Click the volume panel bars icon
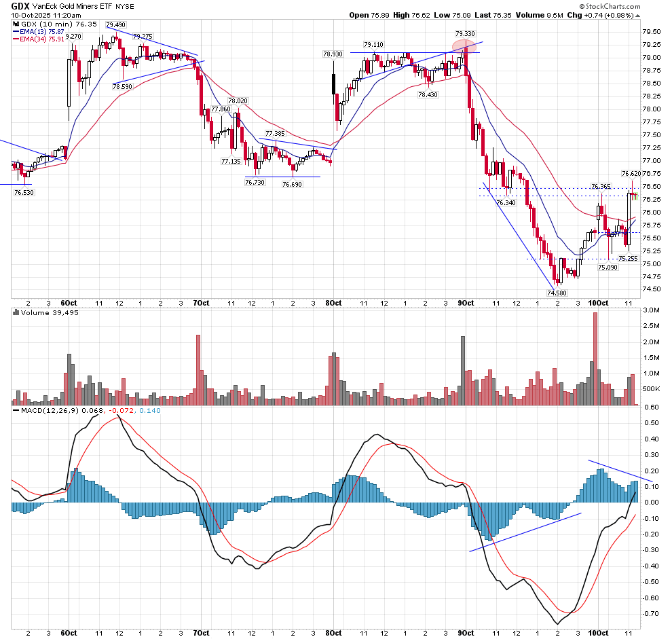The image size is (672, 639). tap(16, 313)
